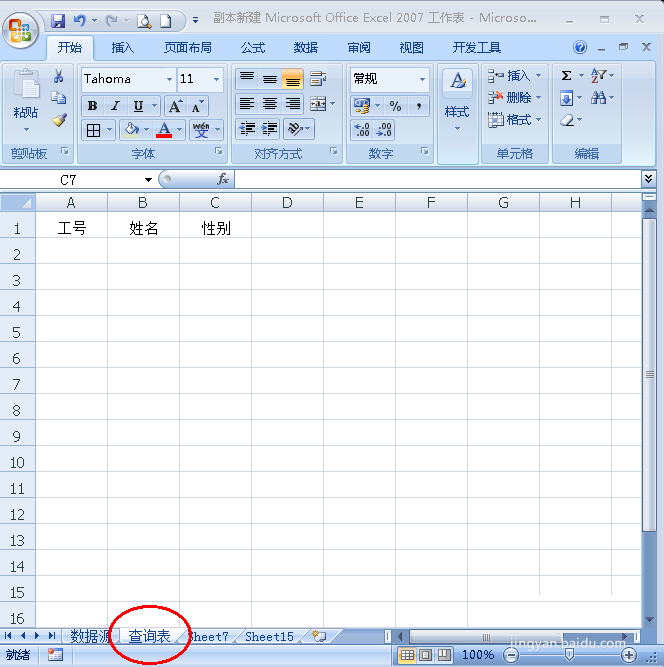
Task: Open the 插入 ribbon tab
Action: (123, 48)
